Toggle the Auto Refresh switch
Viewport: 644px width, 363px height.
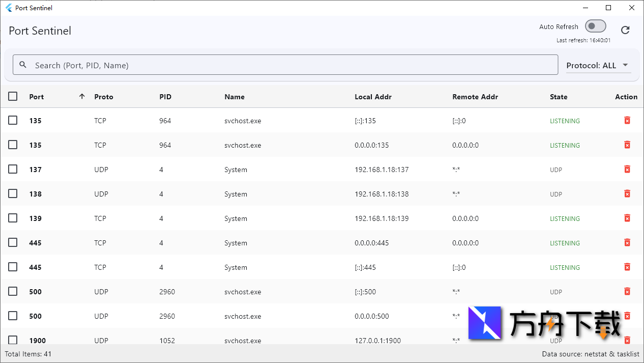[595, 26]
